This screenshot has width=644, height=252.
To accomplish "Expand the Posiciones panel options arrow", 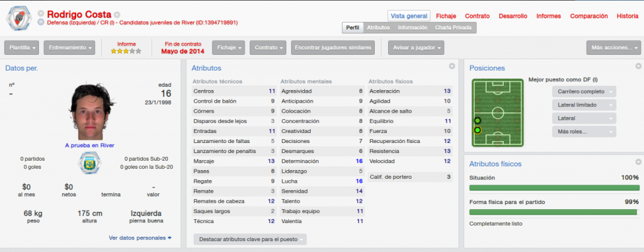I will pos(638,66).
